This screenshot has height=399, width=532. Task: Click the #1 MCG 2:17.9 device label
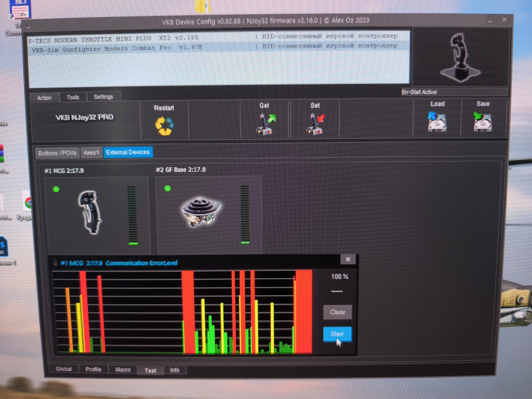pos(64,171)
